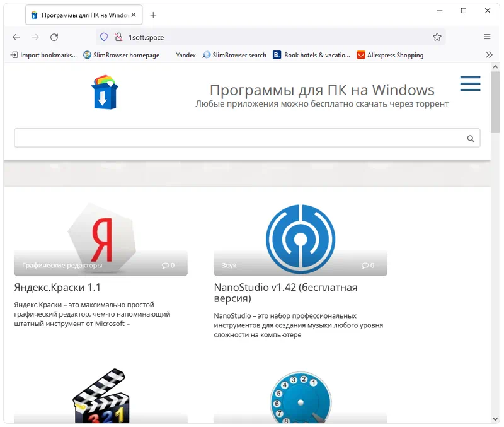Open the browser application menu icon
The width and height of the screenshot is (504, 427).
click(487, 37)
